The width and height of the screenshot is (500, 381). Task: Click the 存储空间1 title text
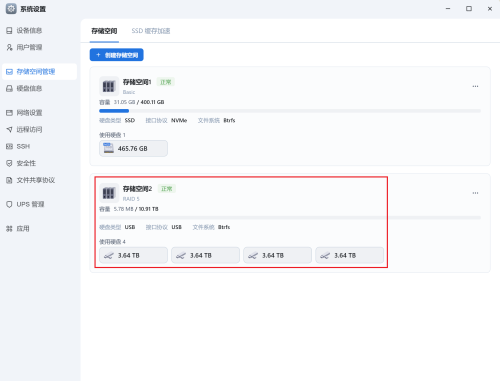pos(137,82)
